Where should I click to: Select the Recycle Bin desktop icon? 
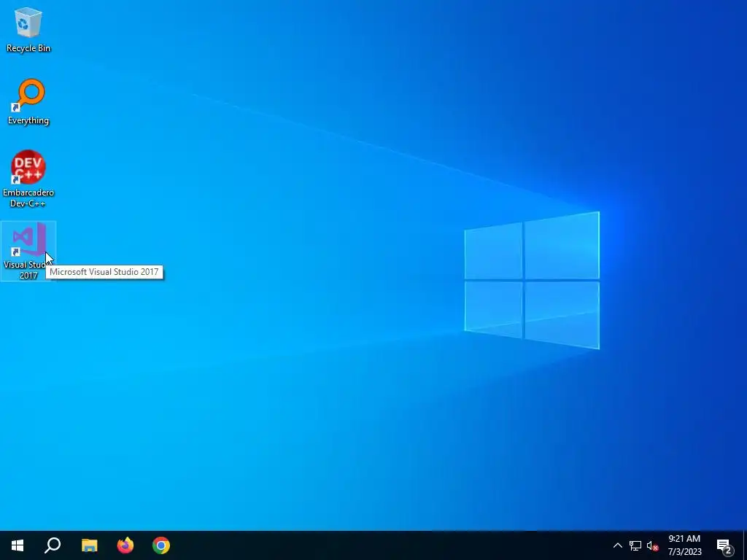coord(28,30)
